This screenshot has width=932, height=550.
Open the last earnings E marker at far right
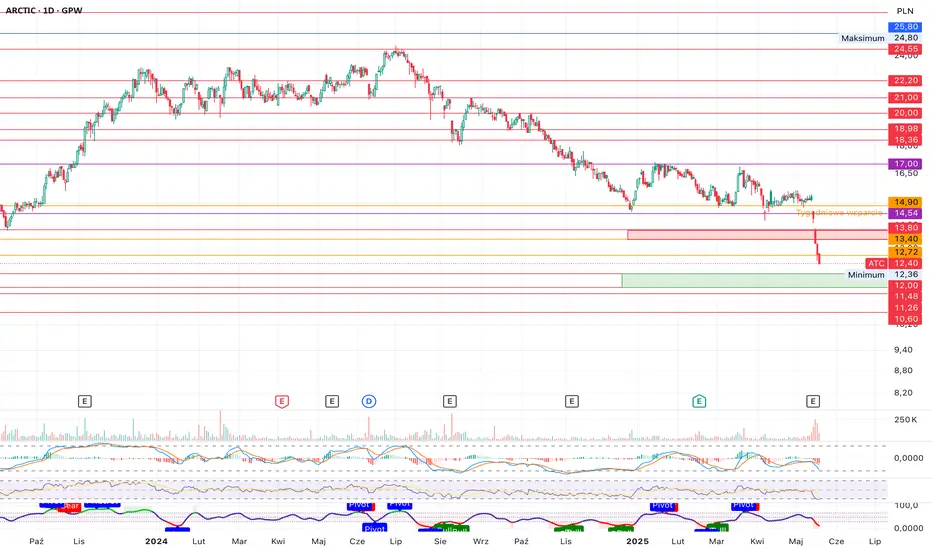point(813,401)
